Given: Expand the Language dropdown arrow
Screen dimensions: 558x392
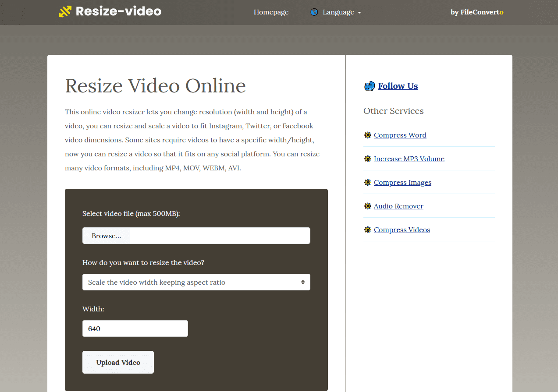Looking at the screenshot, I should coord(359,12).
